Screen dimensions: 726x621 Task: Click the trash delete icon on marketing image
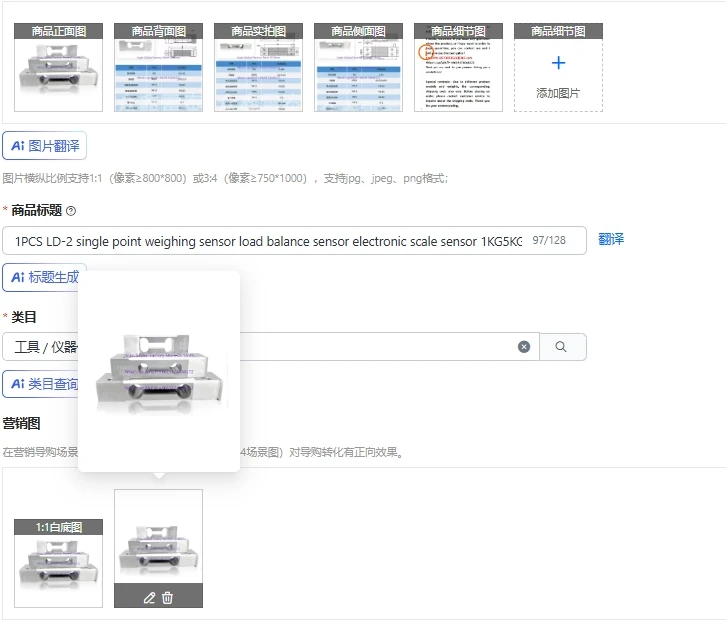[x=167, y=598]
